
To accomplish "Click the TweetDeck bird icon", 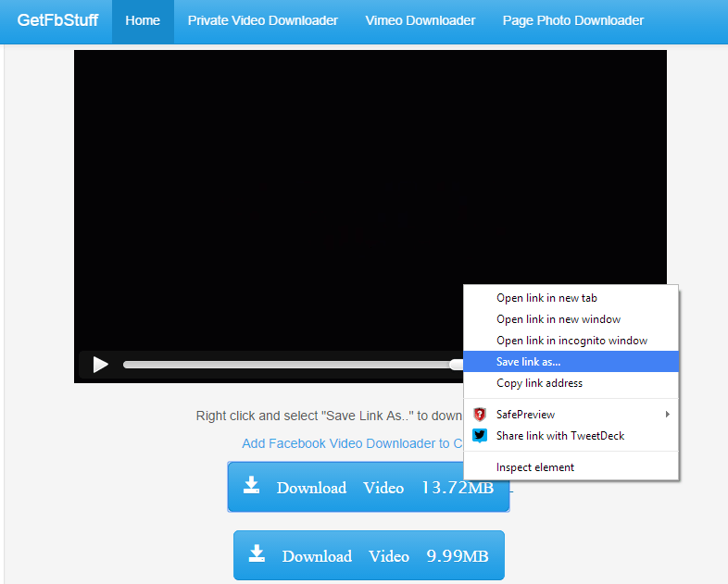I will pos(480,436).
